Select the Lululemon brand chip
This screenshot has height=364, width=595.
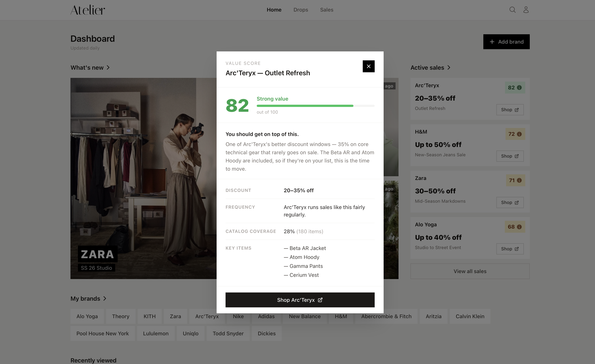click(x=156, y=333)
